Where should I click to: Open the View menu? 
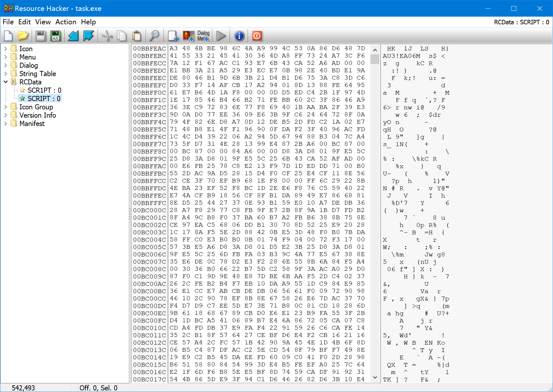[43, 22]
